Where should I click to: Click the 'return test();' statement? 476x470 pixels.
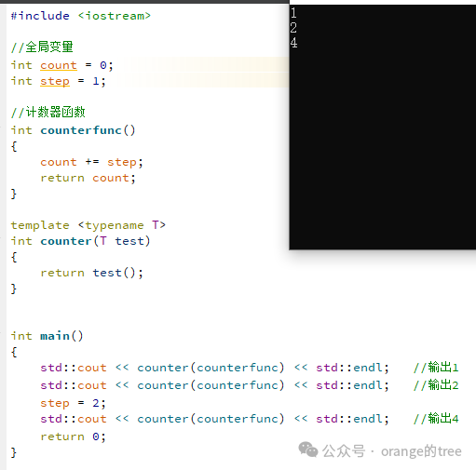coord(91,273)
